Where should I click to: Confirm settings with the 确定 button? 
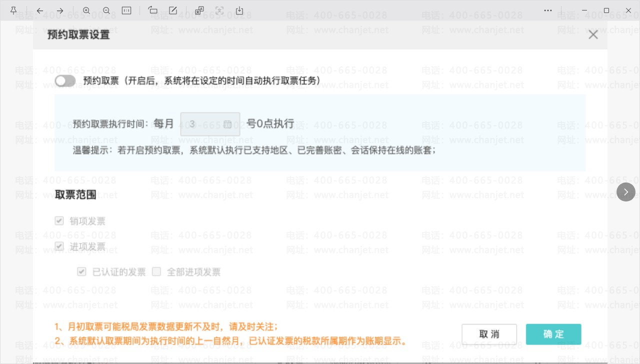[553, 334]
